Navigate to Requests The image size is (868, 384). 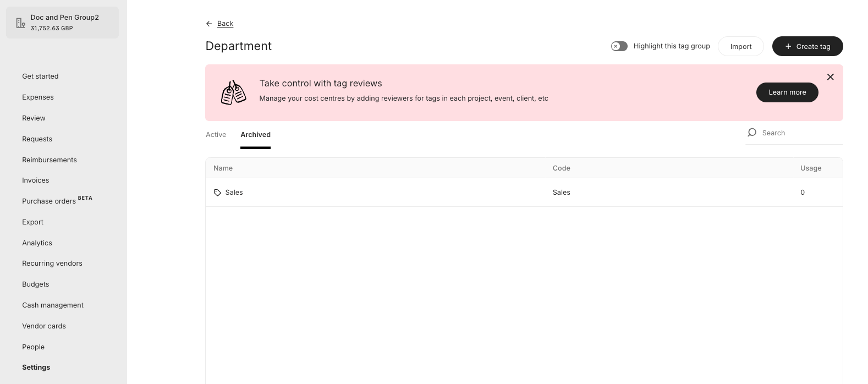[x=37, y=139]
